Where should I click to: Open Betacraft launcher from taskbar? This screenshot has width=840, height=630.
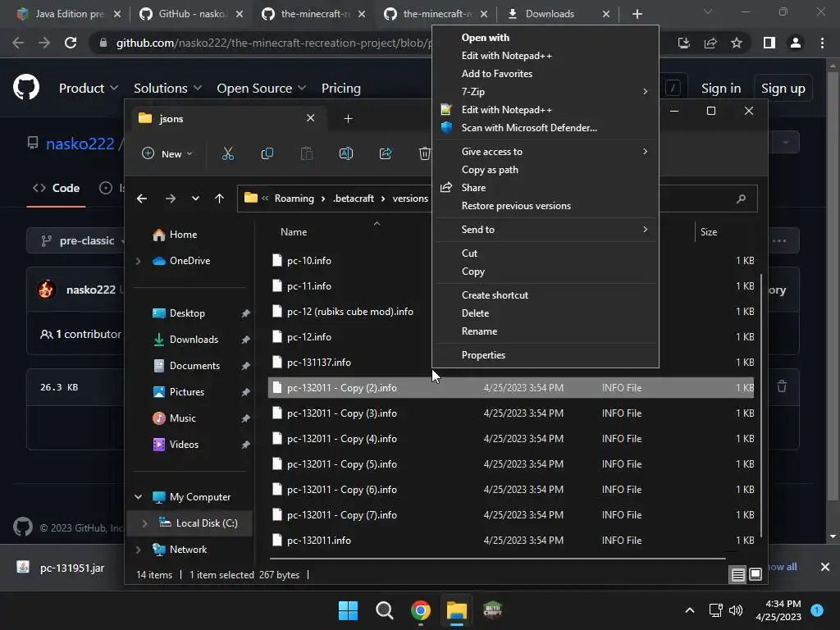[x=492, y=610]
